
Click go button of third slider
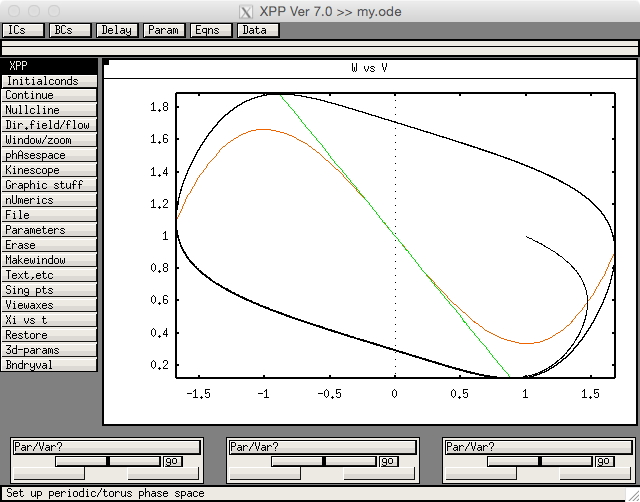tap(604, 461)
